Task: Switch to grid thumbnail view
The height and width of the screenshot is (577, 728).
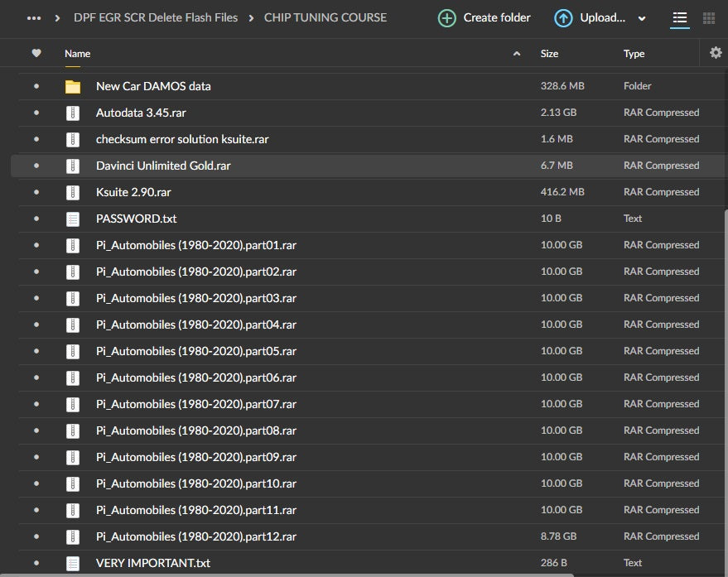Action: [x=709, y=18]
